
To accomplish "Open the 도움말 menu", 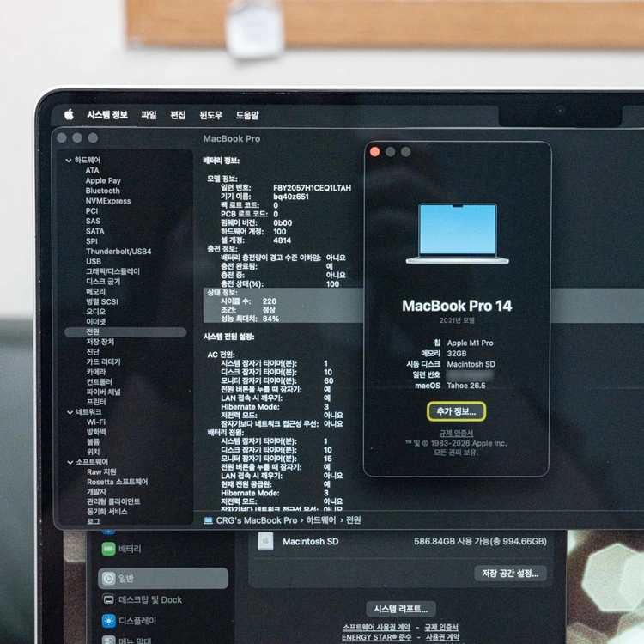I will pos(247,115).
